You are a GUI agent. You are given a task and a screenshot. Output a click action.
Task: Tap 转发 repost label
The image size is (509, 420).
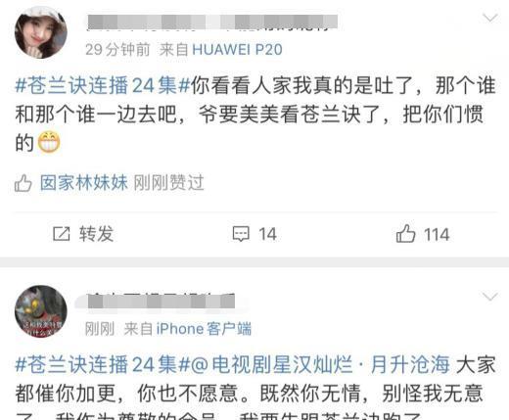(x=96, y=234)
